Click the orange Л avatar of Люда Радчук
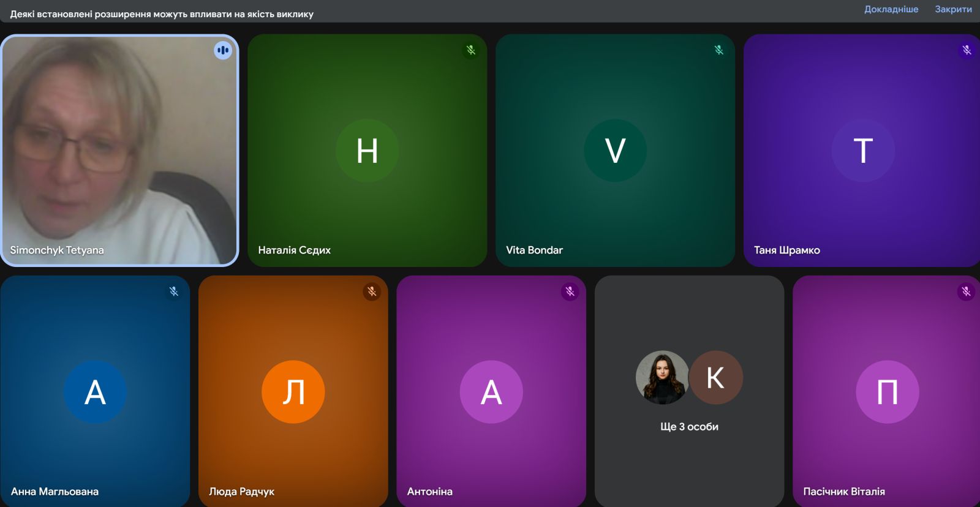 [293, 392]
